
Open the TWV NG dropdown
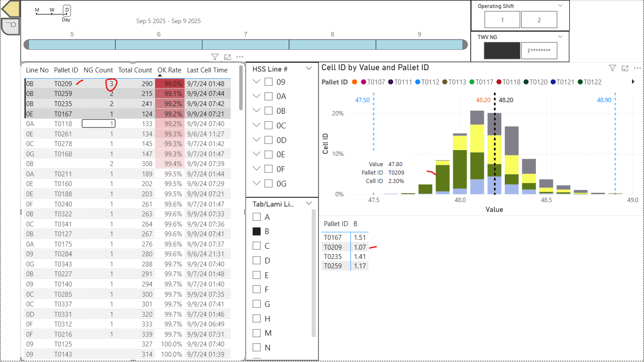559,36
